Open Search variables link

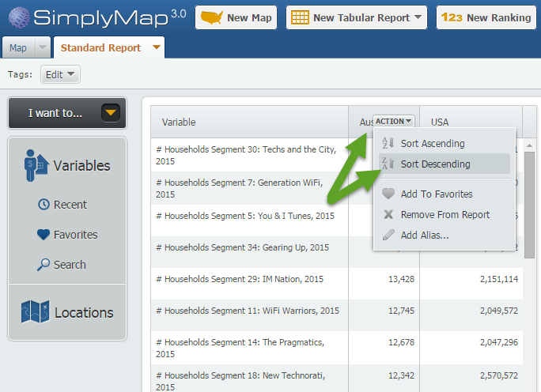70,265
